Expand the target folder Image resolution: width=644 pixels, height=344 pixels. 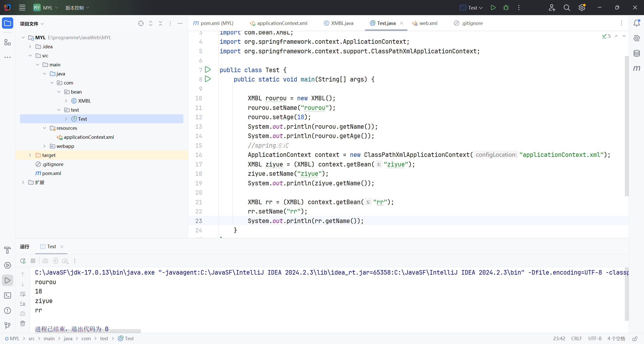pyautogui.click(x=30, y=155)
